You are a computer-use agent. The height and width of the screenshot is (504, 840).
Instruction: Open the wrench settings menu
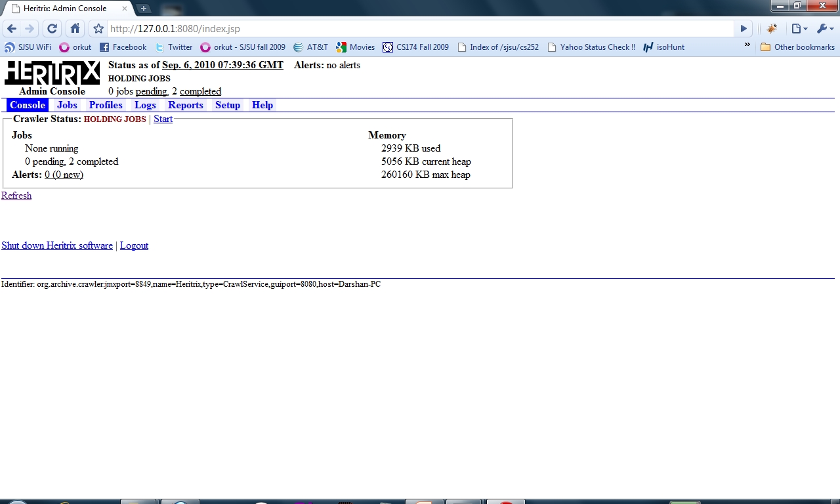[825, 29]
